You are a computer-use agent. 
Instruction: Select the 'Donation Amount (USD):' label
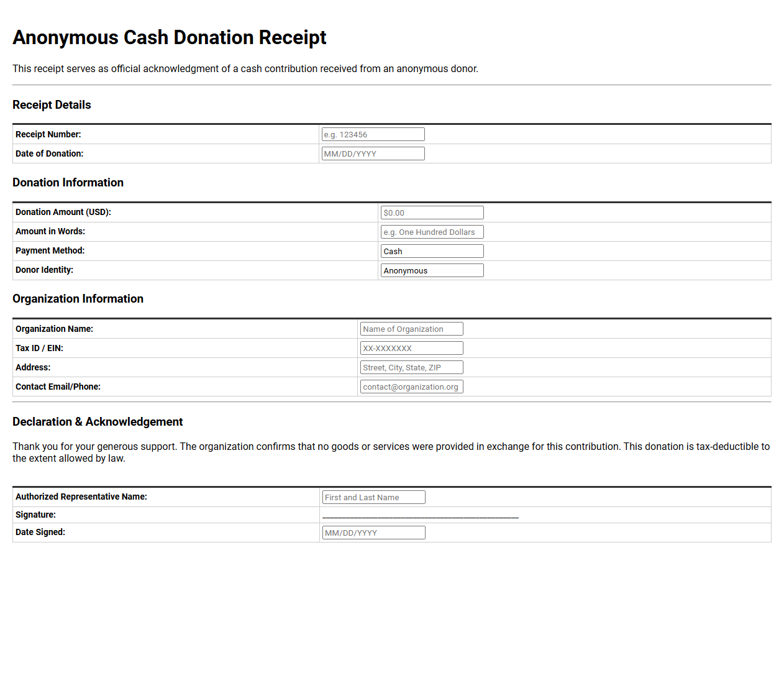[63, 212]
